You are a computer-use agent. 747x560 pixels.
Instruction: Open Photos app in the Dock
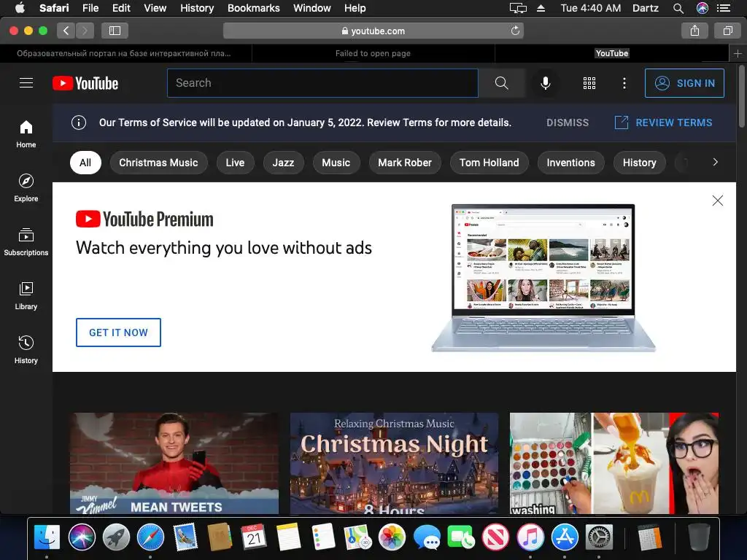(392, 537)
